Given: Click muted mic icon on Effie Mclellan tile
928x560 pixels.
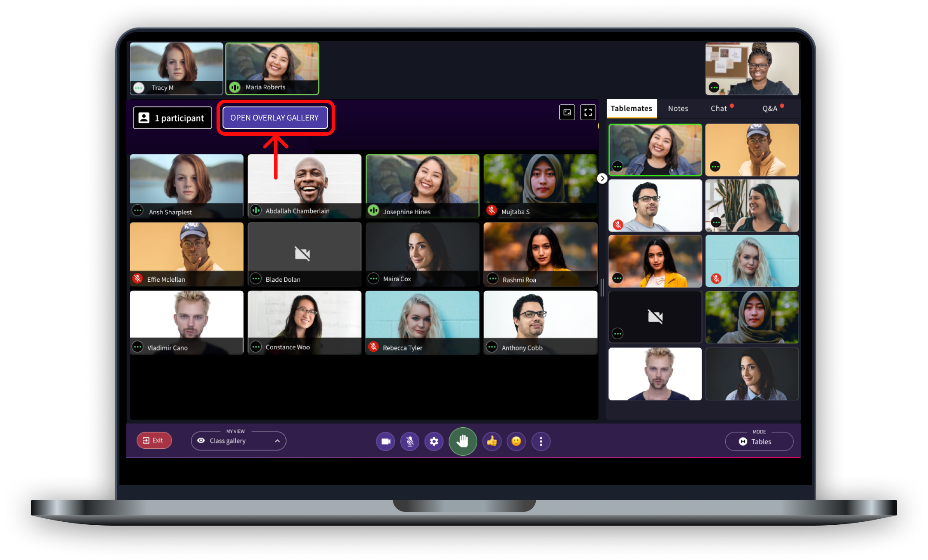Looking at the screenshot, I should click(x=137, y=278).
